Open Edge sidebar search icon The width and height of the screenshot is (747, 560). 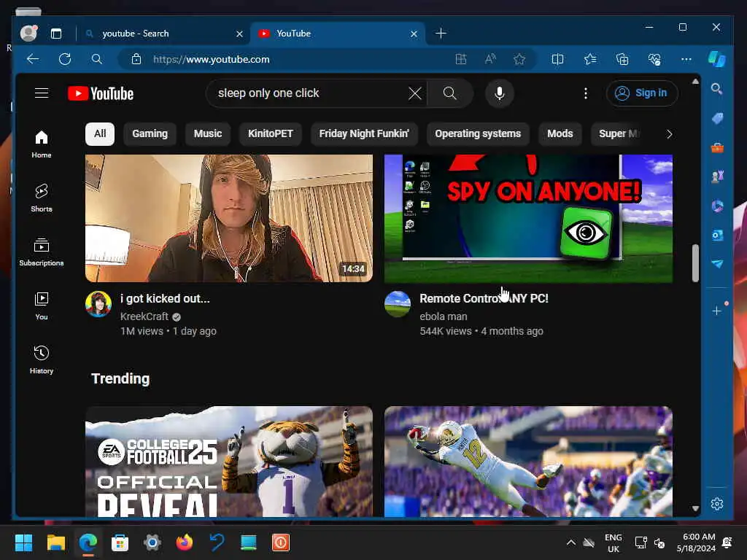[x=716, y=88]
